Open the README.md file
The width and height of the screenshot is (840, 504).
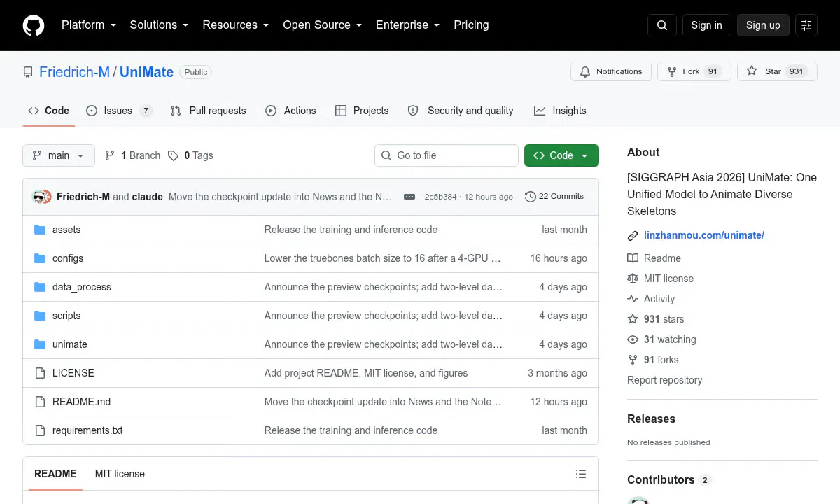click(81, 402)
